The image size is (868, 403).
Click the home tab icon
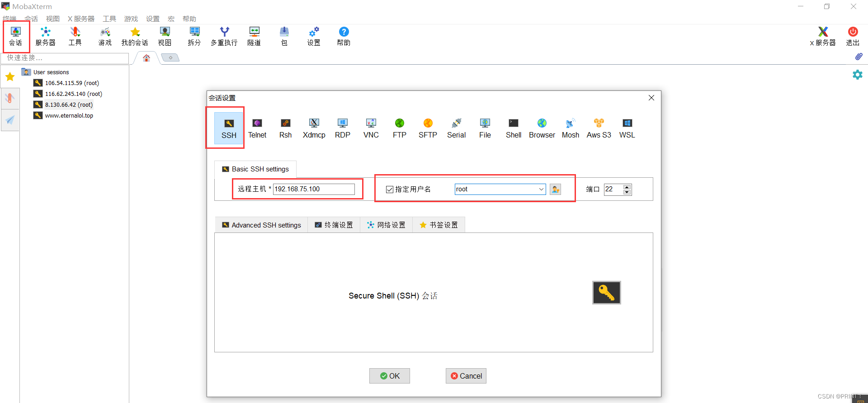click(146, 58)
